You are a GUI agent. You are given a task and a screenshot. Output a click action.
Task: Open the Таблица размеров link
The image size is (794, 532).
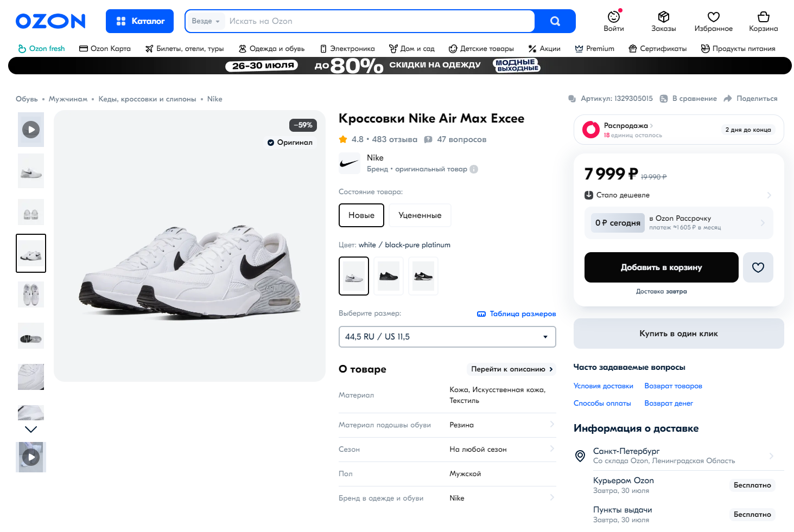pyautogui.click(x=516, y=314)
